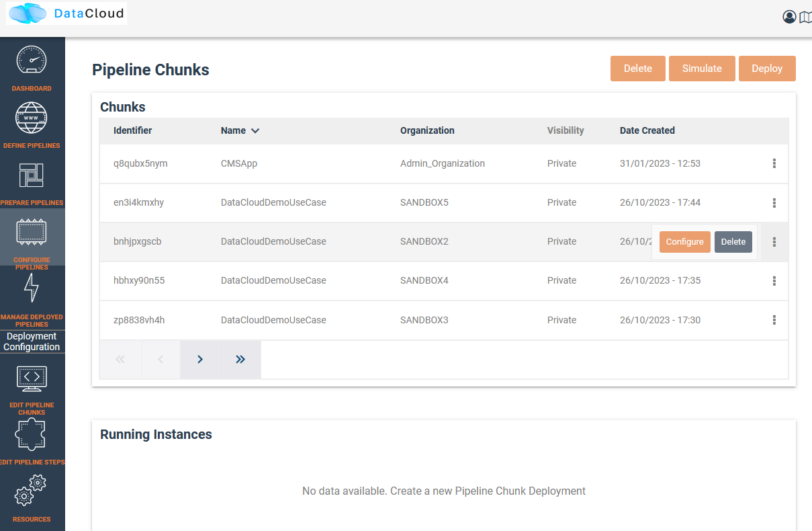Open Resources gears icon
This screenshot has height=531, width=812.
tap(32, 490)
